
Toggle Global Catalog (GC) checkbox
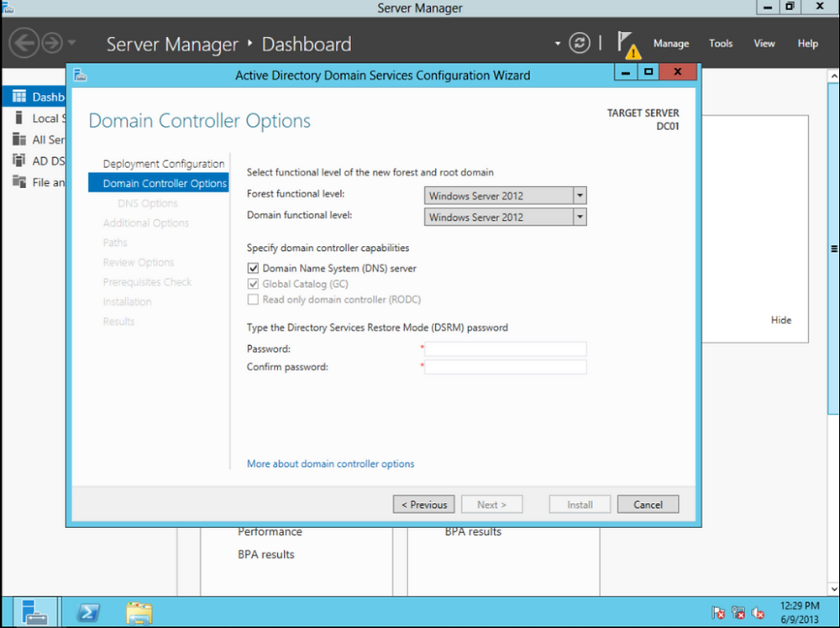point(253,284)
